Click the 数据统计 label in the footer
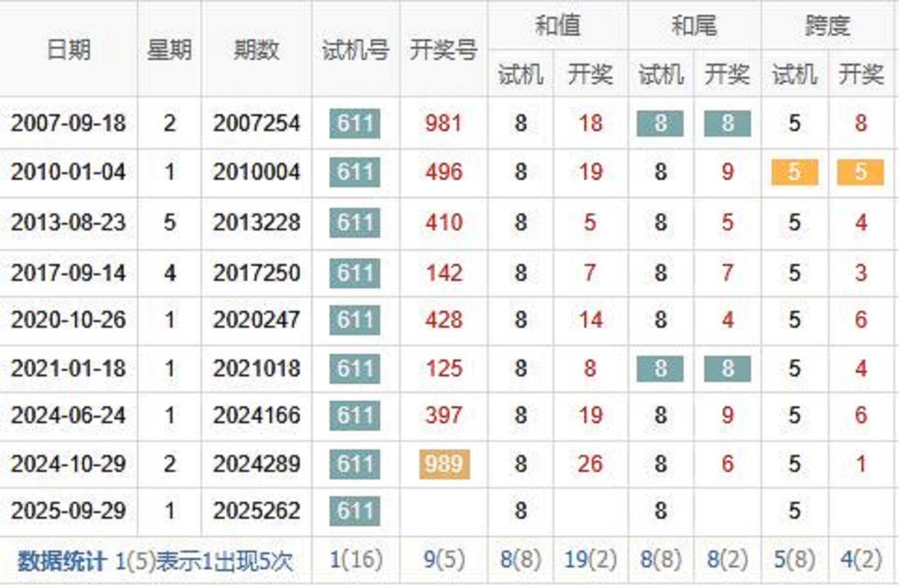Screen dimensions: 899x588 point(62,561)
